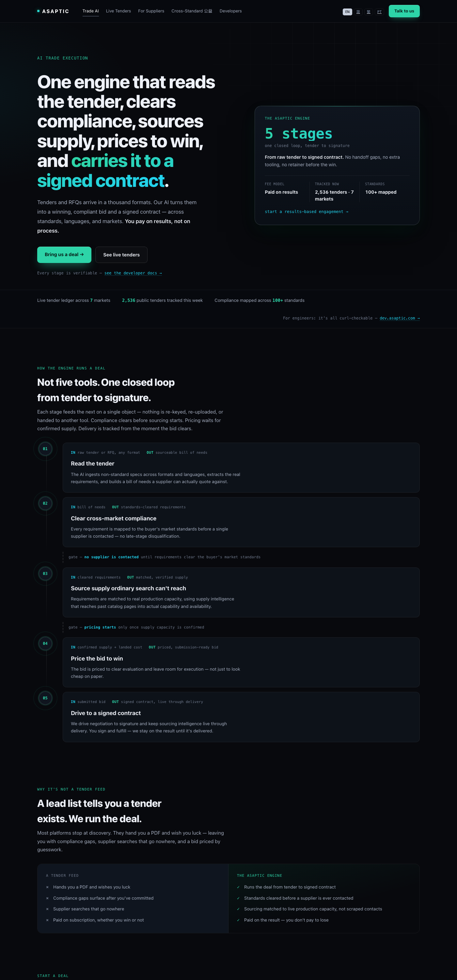Select step 02 circle marker

click(x=45, y=503)
